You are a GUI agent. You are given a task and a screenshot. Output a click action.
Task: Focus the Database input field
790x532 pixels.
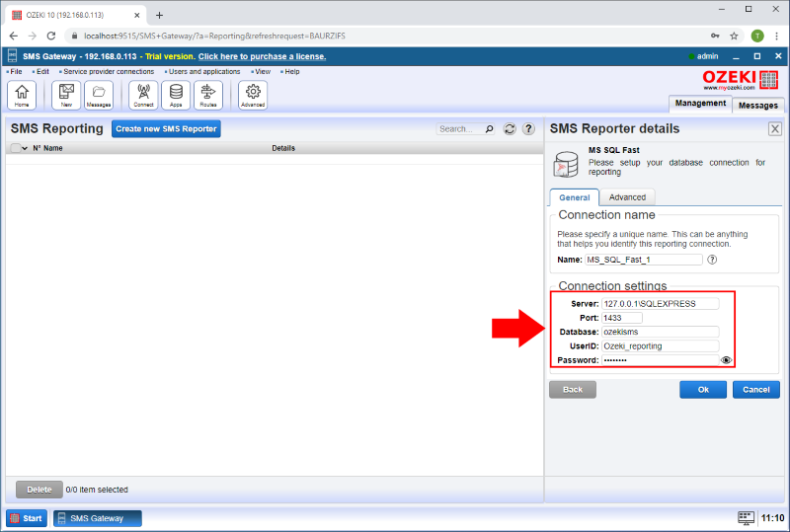tap(661, 332)
